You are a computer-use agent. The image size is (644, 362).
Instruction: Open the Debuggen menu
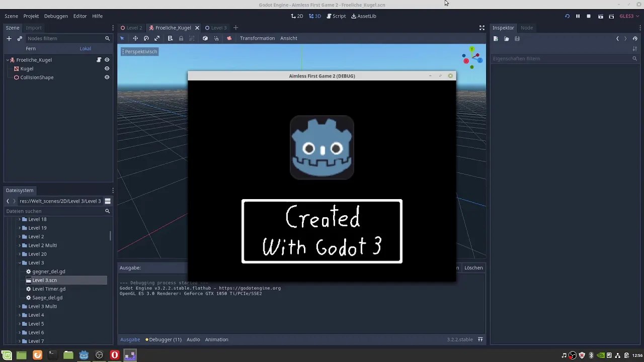[56, 16]
